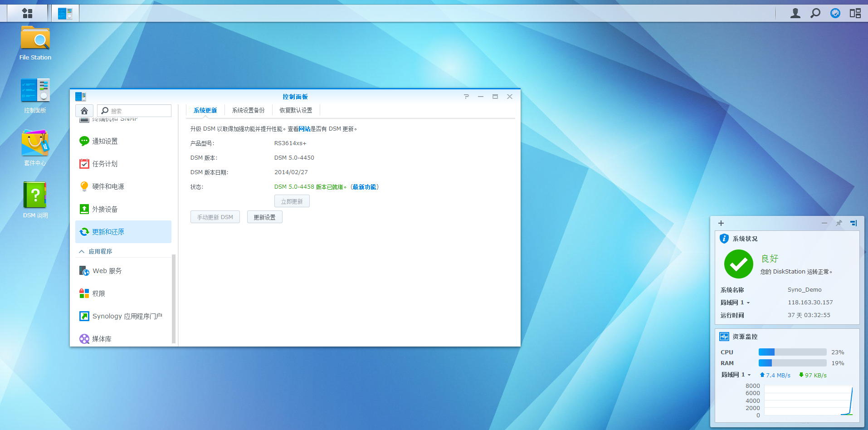Click the sidebar vertical scrollbar
Screen dimensions: 868x430
[x=174, y=298]
